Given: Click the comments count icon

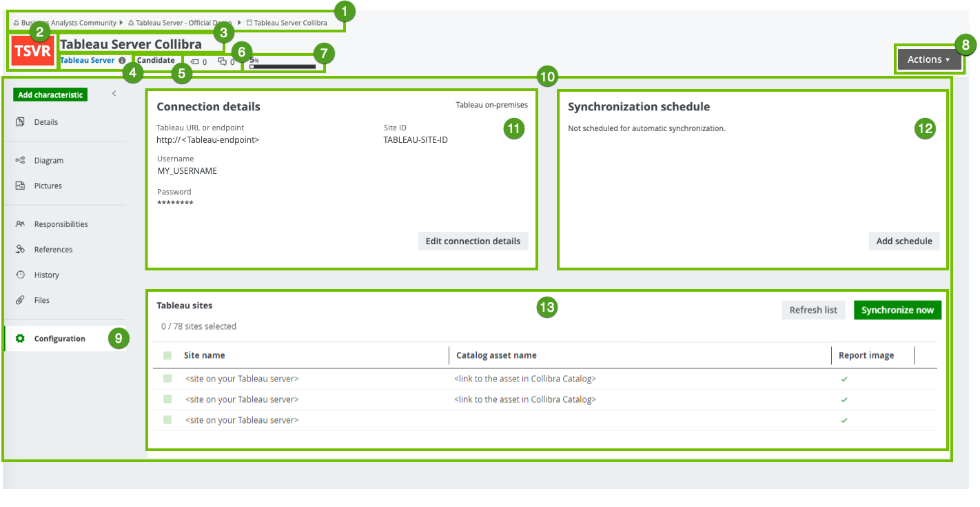Looking at the screenshot, I should (x=222, y=61).
